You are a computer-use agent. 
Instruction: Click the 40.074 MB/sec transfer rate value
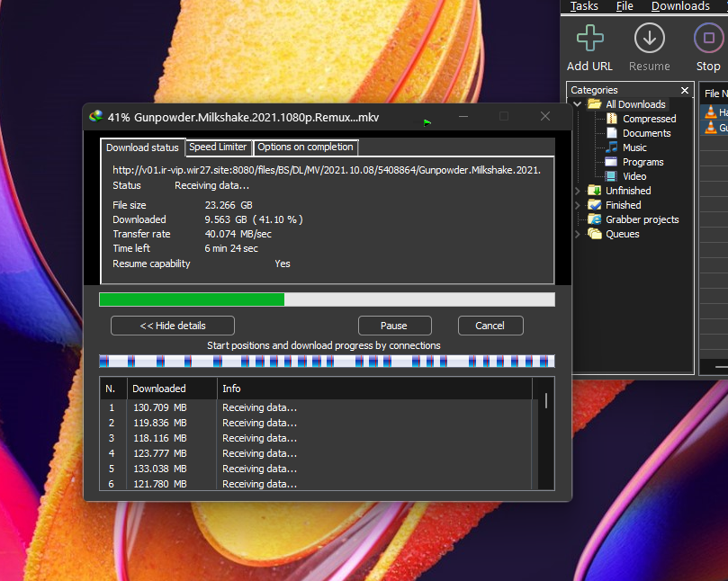pyautogui.click(x=238, y=234)
